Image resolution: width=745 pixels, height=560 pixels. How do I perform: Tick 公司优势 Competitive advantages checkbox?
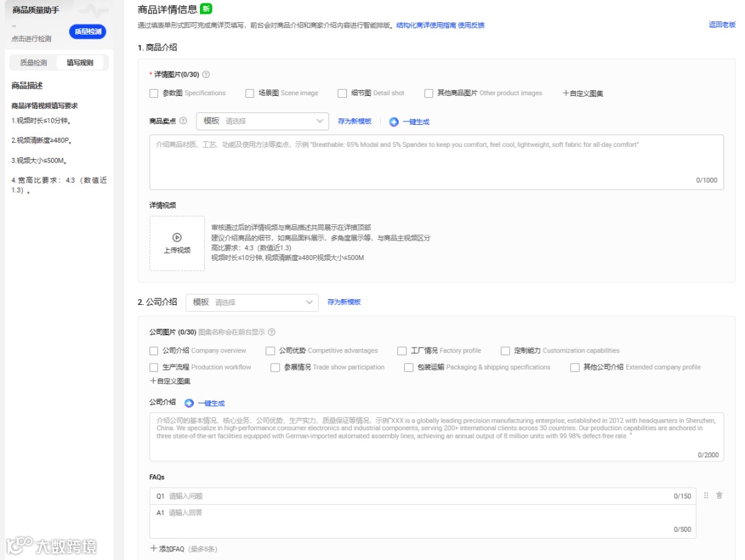coord(270,351)
